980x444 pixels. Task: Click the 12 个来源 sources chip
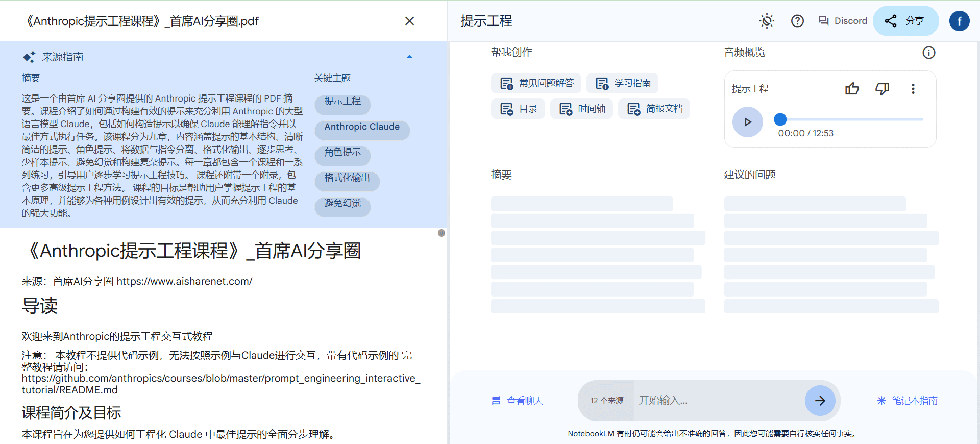607,401
